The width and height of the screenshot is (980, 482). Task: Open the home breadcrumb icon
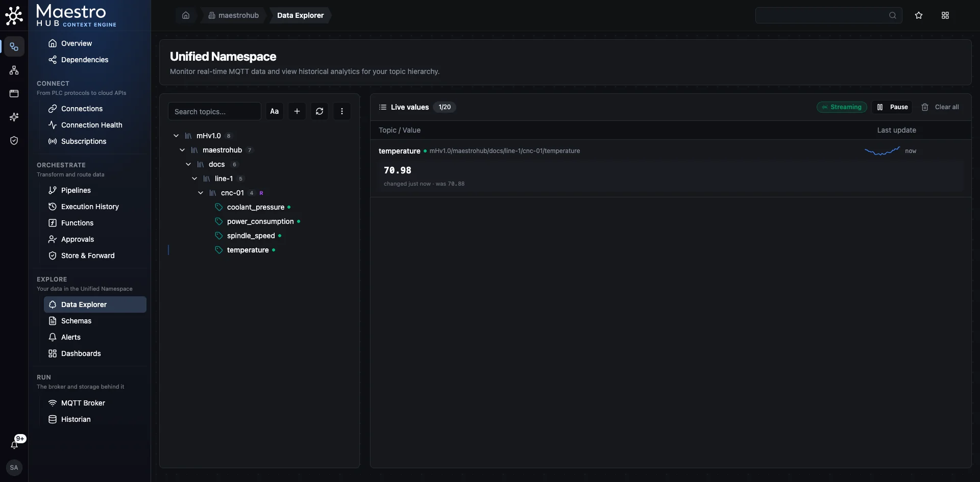(x=186, y=15)
